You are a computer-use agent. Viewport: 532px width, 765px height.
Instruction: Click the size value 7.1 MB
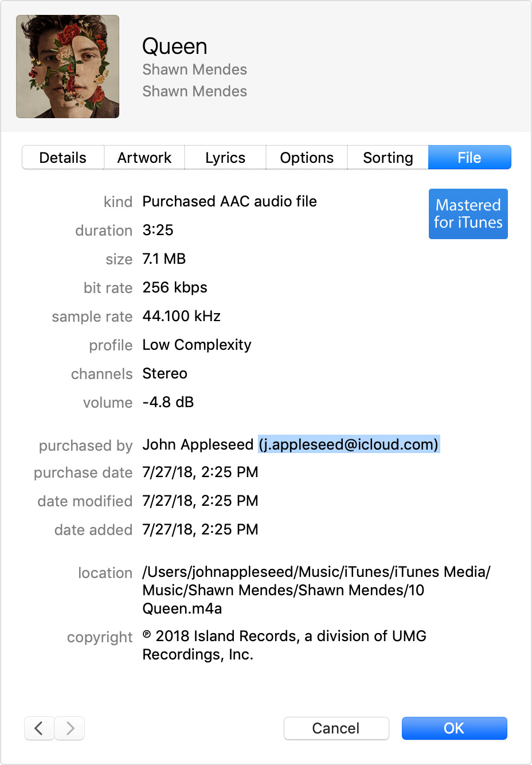point(164,259)
